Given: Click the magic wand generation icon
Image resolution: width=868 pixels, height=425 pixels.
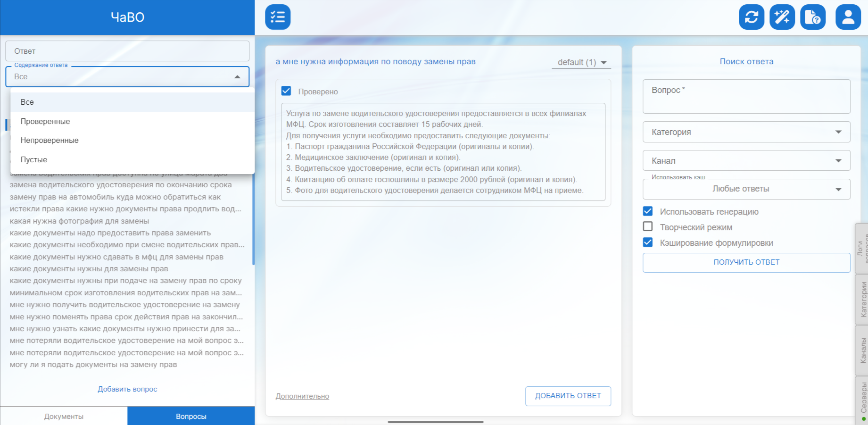Looking at the screenshot, I should pos(782,17).
